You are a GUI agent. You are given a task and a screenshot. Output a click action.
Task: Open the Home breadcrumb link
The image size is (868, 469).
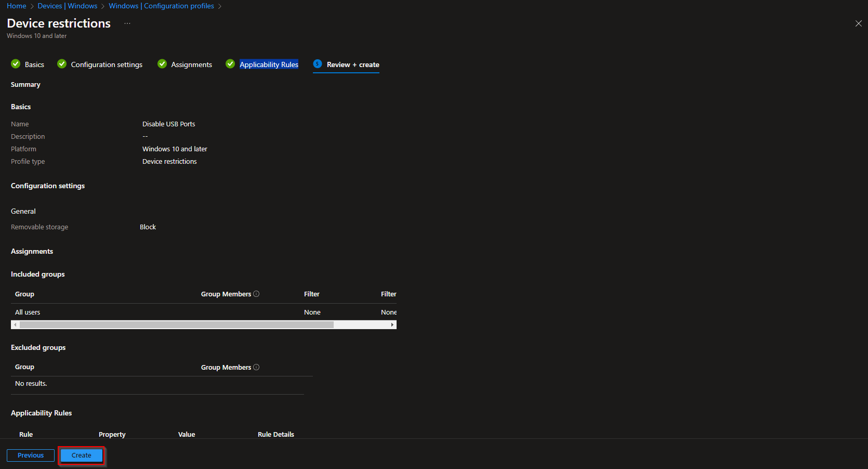[x=16, y=6]
